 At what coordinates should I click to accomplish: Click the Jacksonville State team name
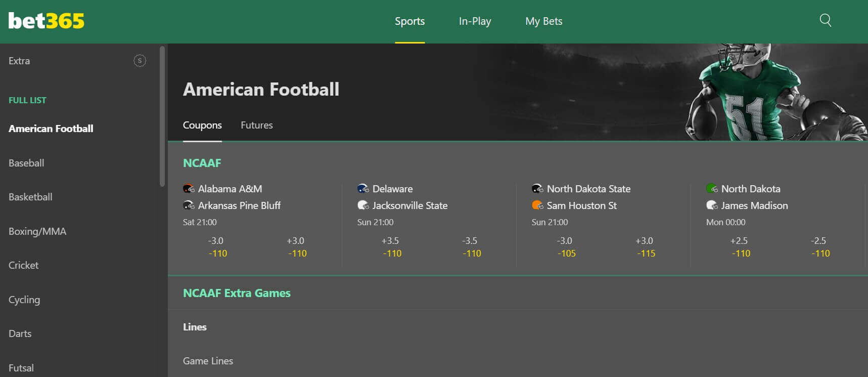[410, 205]
